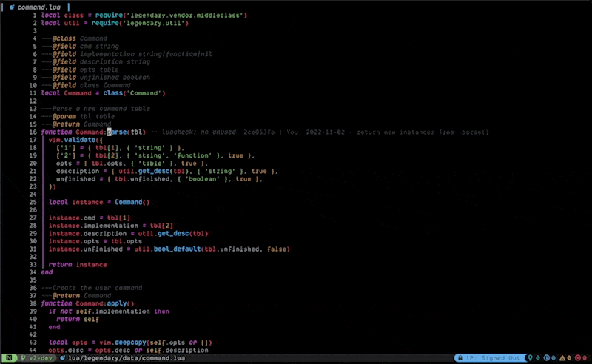Image resolution: width=592 pixels, height=364 pixels.
Task: Click instance.opts assignment on line 30
Action: (95, 241)
